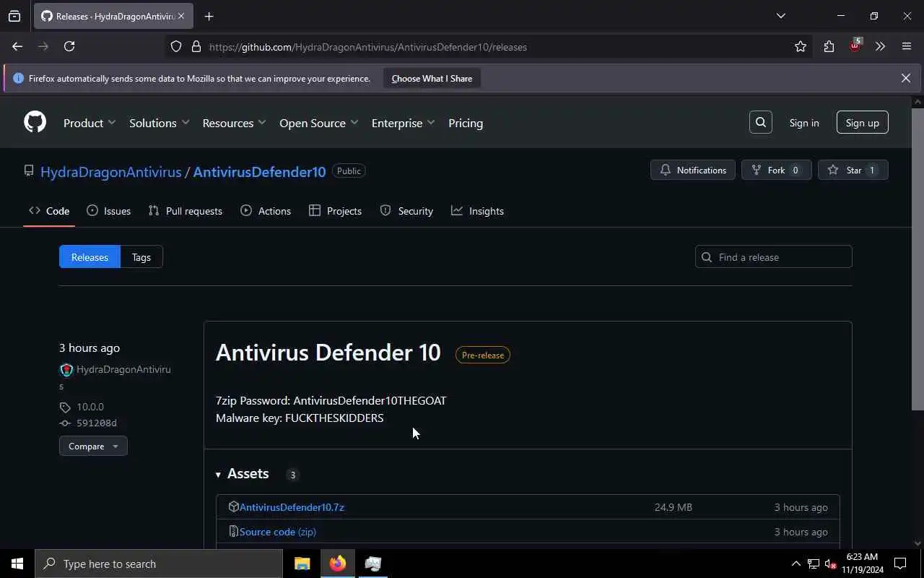Expand the Solutions menu
Image resolution: width=924 pixels, height=578 pixels.
(x=159, y=123)
